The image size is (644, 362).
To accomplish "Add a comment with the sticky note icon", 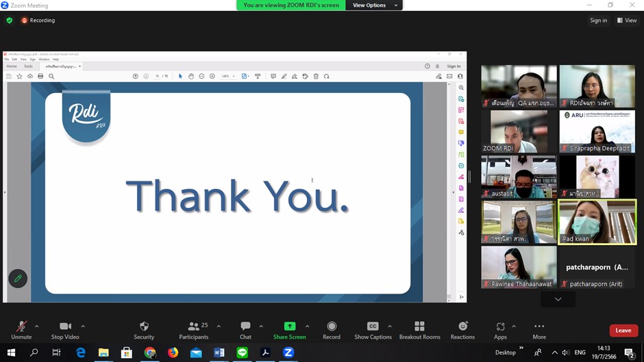I will [273, 77].
